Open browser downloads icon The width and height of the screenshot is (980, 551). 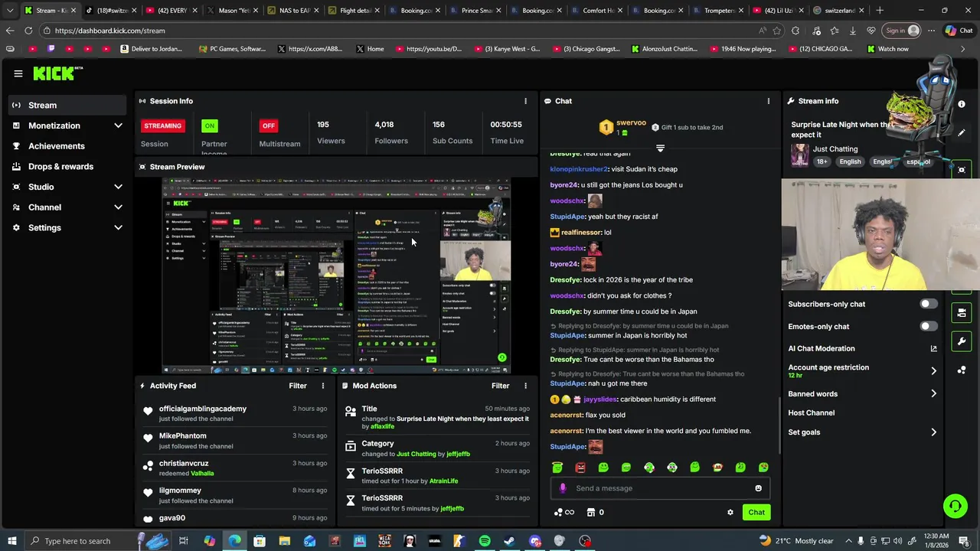[x=852, y=31]
